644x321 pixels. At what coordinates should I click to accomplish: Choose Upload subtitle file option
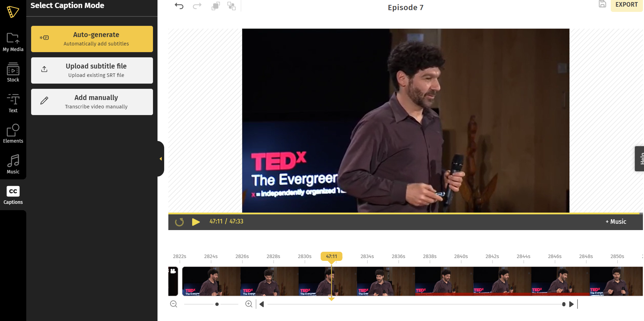point(92,70)
